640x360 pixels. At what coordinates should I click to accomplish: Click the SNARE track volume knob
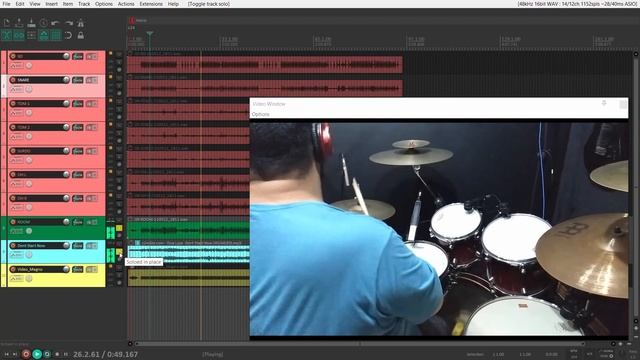[66, 80]
